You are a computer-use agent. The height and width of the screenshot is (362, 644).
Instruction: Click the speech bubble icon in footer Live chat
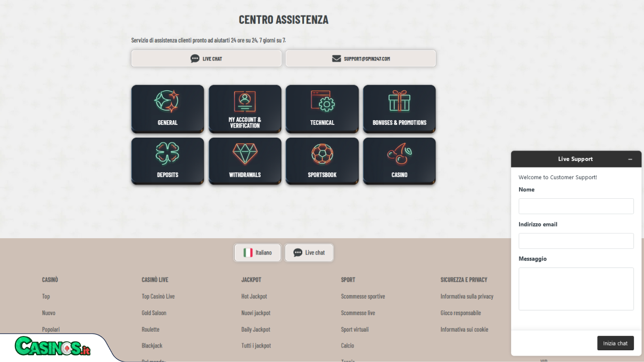coord(298,252)
